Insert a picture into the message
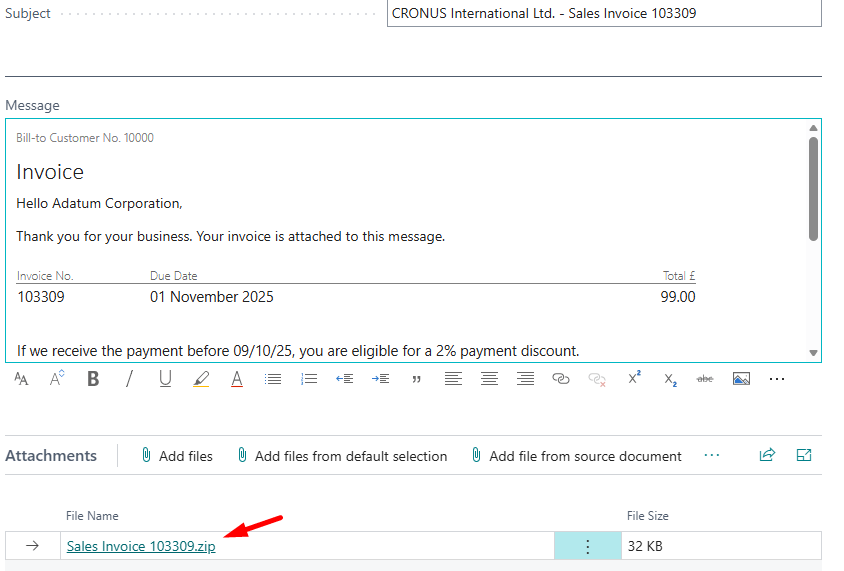Screen dimensions: 844x571 pos(741,379)
